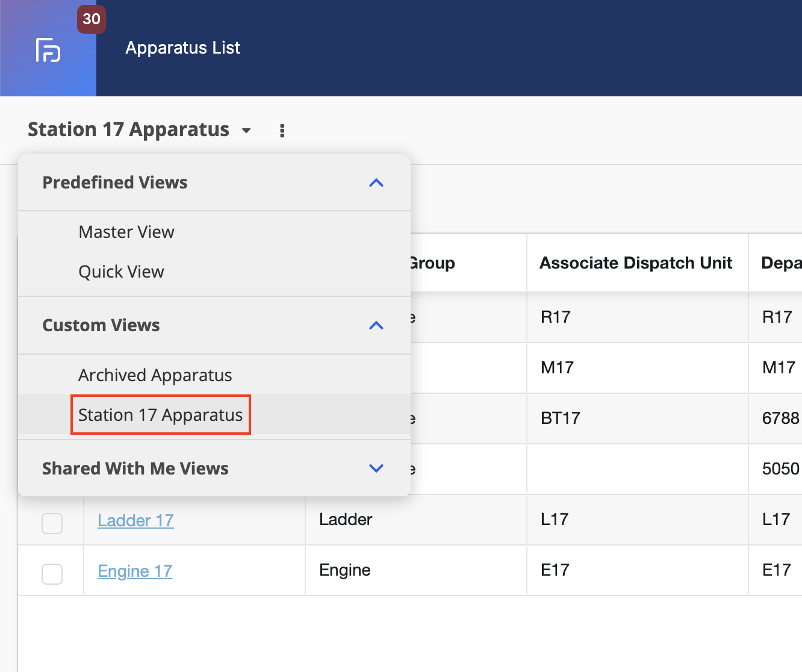Open the Ladder 17 apparatus link

[x=135, y=520]
